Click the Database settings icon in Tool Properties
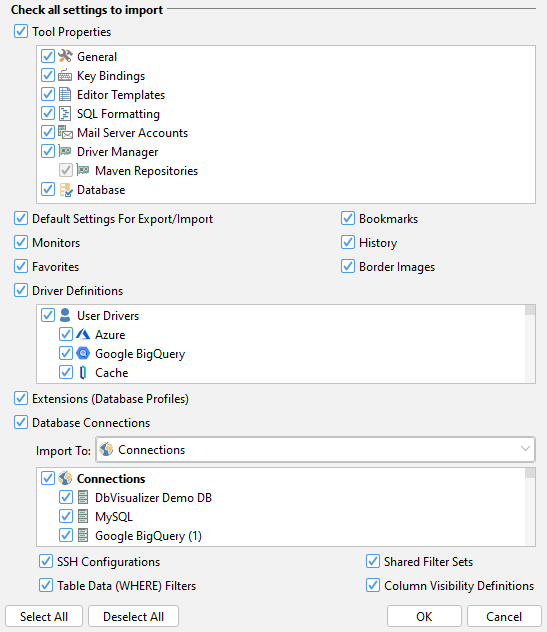The image size is (547, 632). (66, 189)
